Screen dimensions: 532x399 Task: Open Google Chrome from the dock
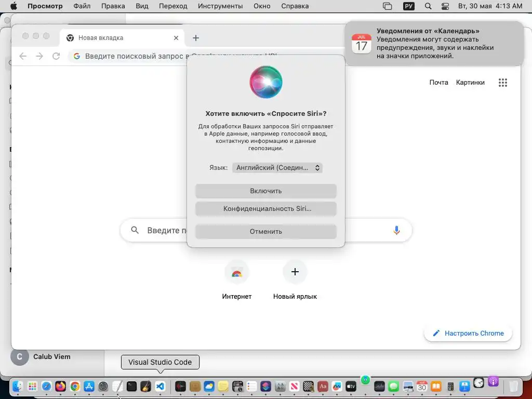[x=75, y=386]
